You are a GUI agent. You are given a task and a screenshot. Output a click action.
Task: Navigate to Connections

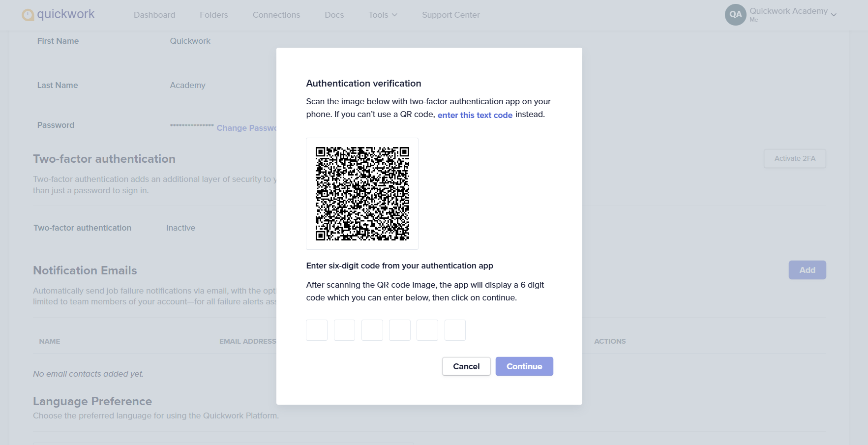pos(276,15)
